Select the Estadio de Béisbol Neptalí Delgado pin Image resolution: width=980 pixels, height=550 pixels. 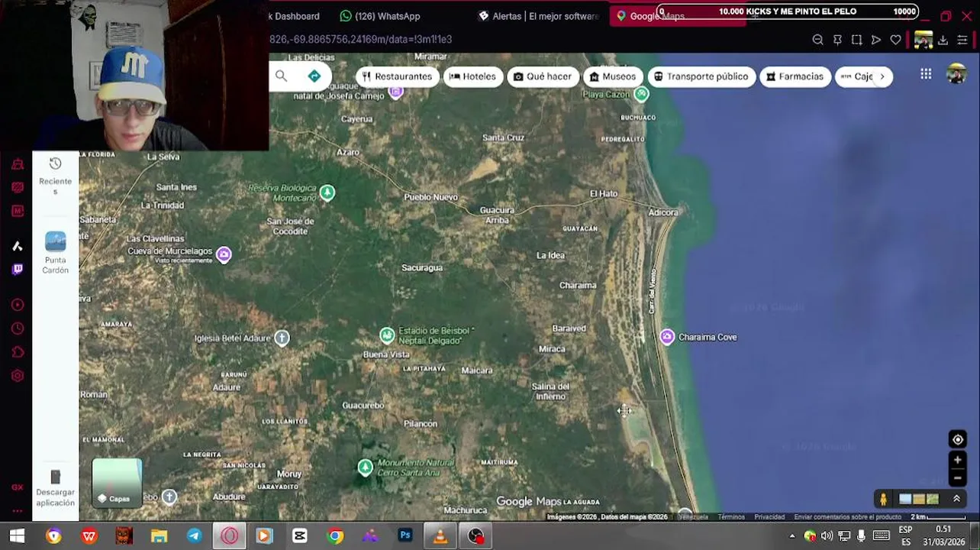tap(387, 335)
